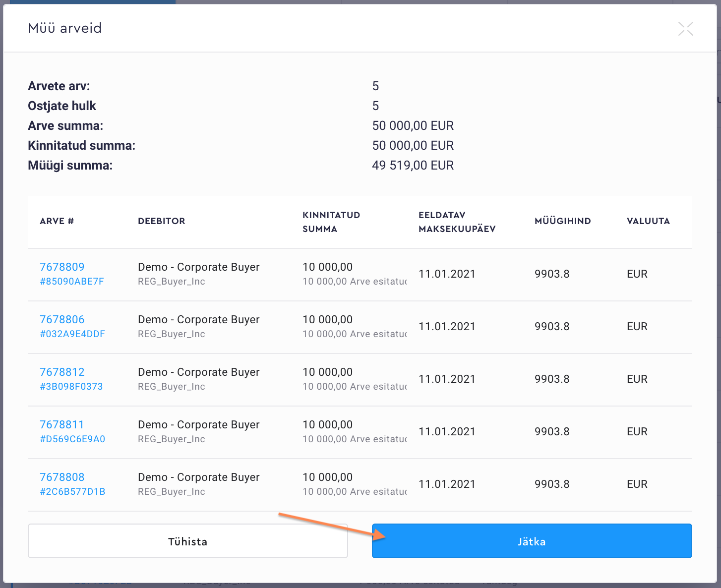This screenshot has height=588, width=721.
Task: Open invoice link 7678809
Action: coord(62,267)
